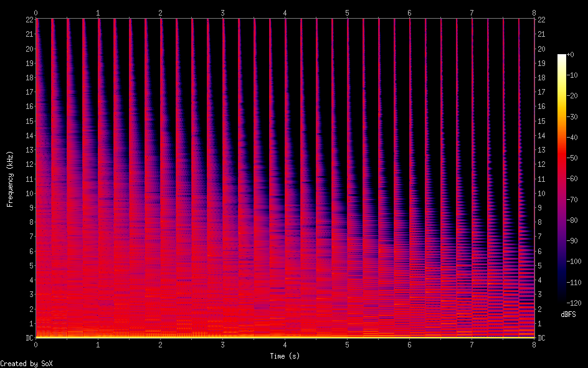This screenshot has height=368, width=588.
Task: Click the '-60' color scale label
Action: tap(572, 179)
